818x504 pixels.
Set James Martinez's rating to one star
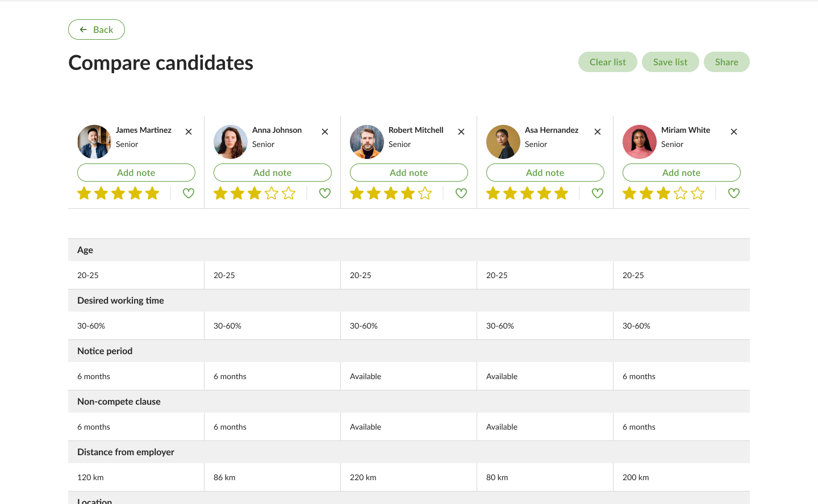(84, 194)
